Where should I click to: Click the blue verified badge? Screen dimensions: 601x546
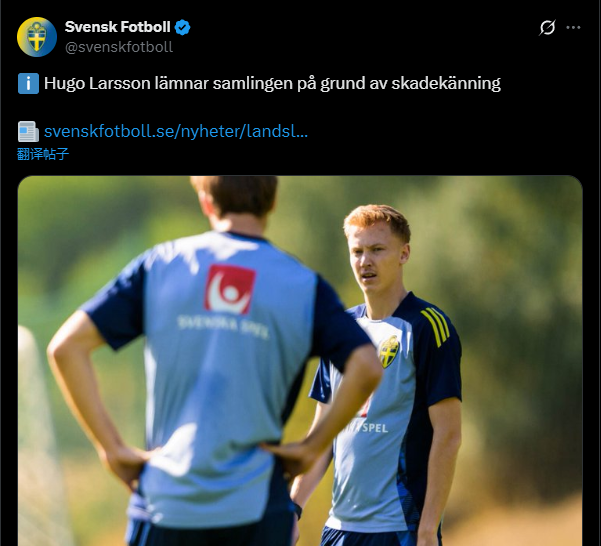[182, 28]
